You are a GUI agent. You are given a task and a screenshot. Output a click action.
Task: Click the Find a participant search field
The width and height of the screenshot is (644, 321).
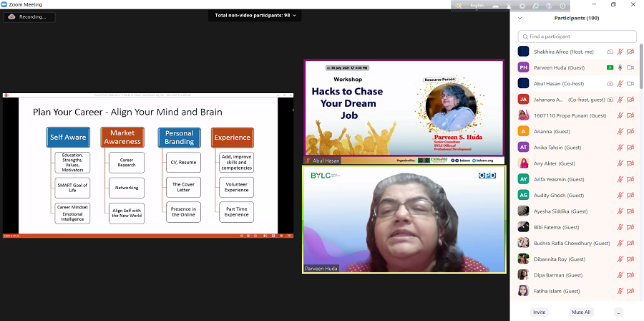point(577,36)
